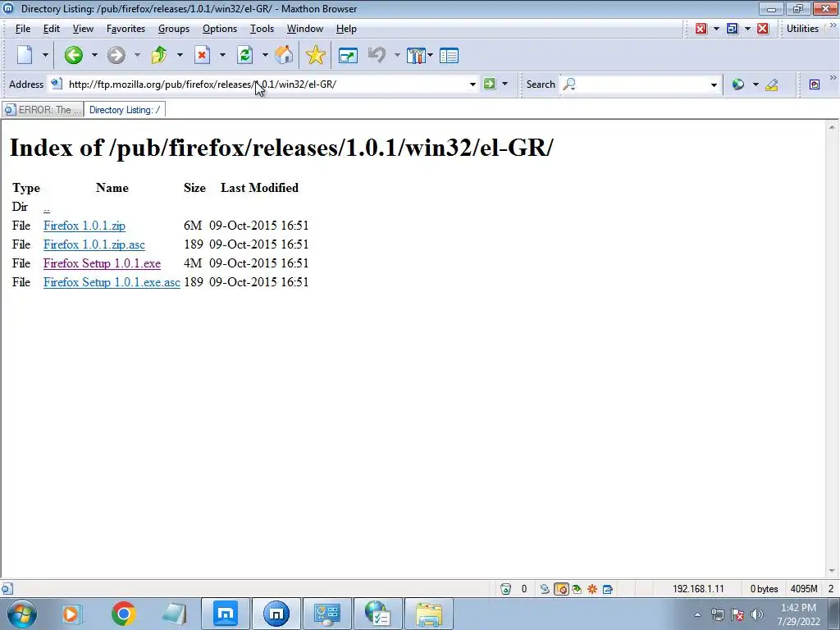The image size is (840, 630).
Task: Open Firefox Setup 1.0.1.exe.asc link
Action: point(112,282)
